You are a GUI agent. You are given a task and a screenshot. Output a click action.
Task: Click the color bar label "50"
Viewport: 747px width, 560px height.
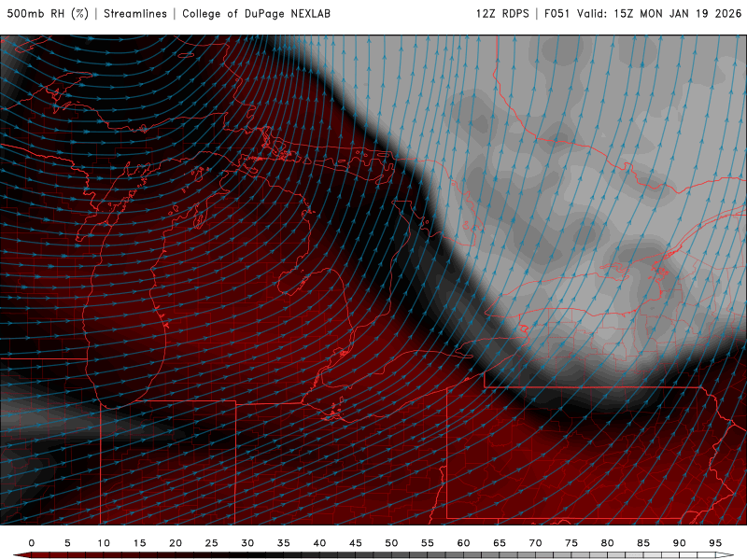click(391, 543)
